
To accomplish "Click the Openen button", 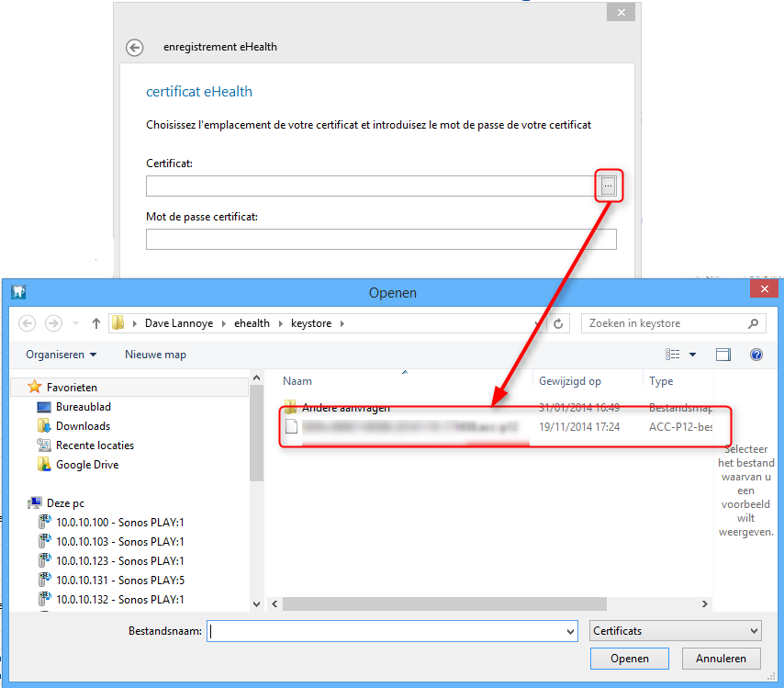I will 630,659.
